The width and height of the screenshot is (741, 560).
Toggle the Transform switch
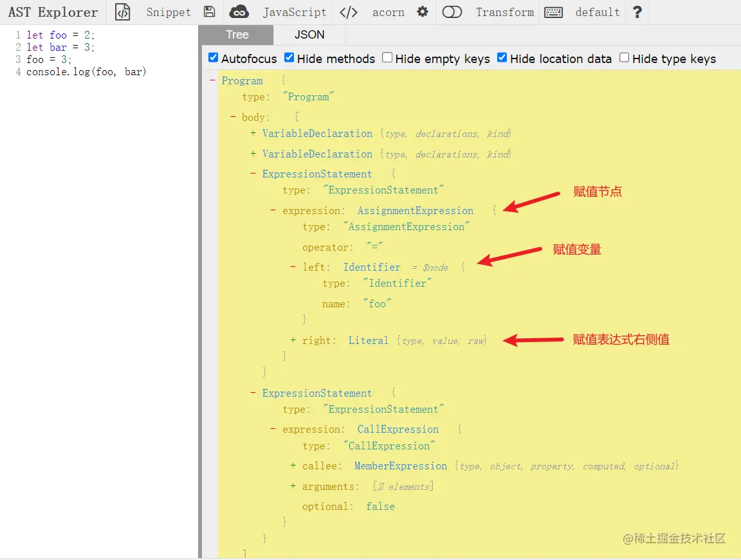[452, 12]
